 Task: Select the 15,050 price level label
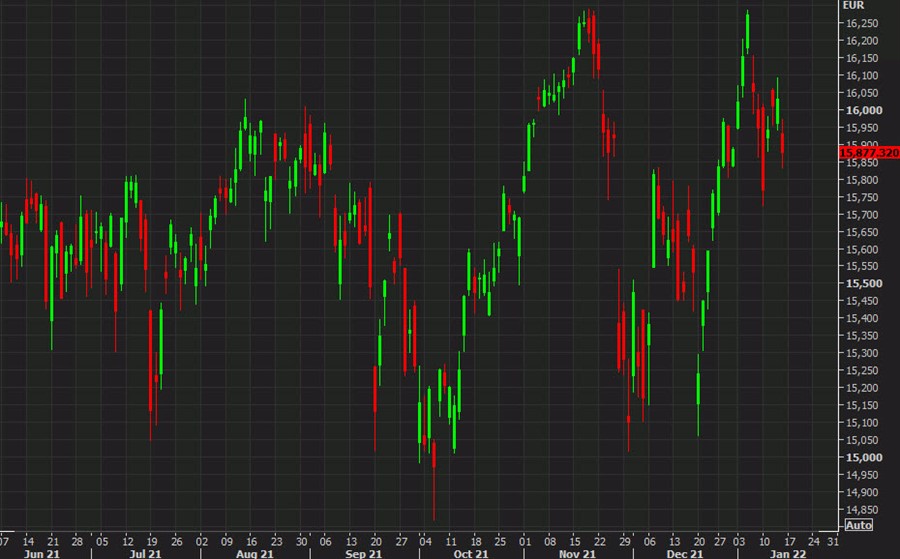point(862,440)
